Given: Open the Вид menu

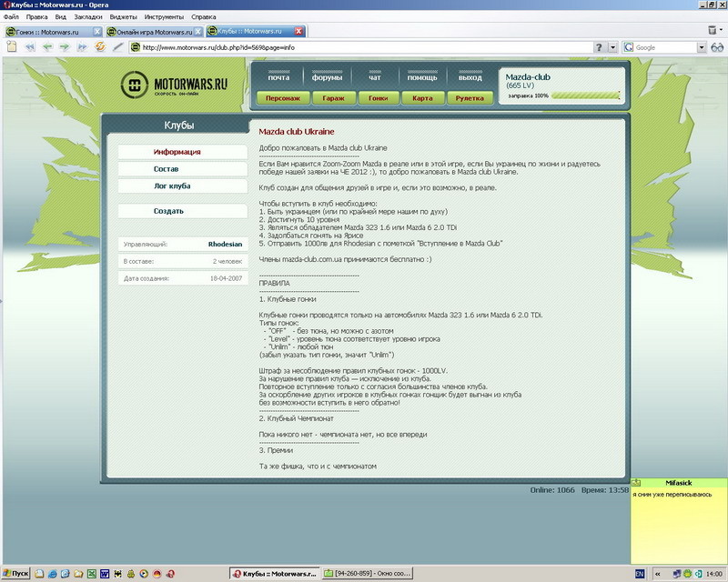Looking at the screenshot, I should [61, 16].
